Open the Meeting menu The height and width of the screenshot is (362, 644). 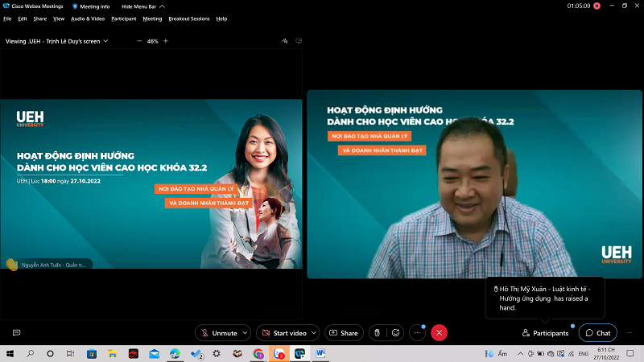(152, 19)
